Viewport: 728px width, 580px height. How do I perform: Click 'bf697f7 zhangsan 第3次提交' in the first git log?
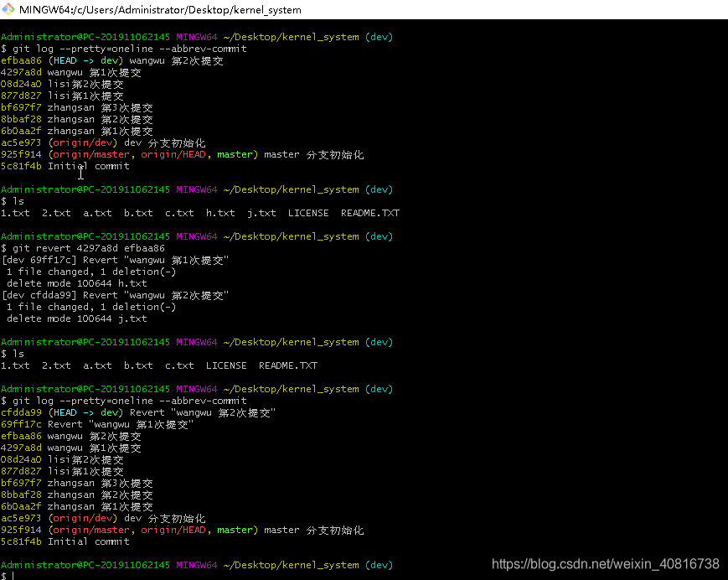[76, 108]
